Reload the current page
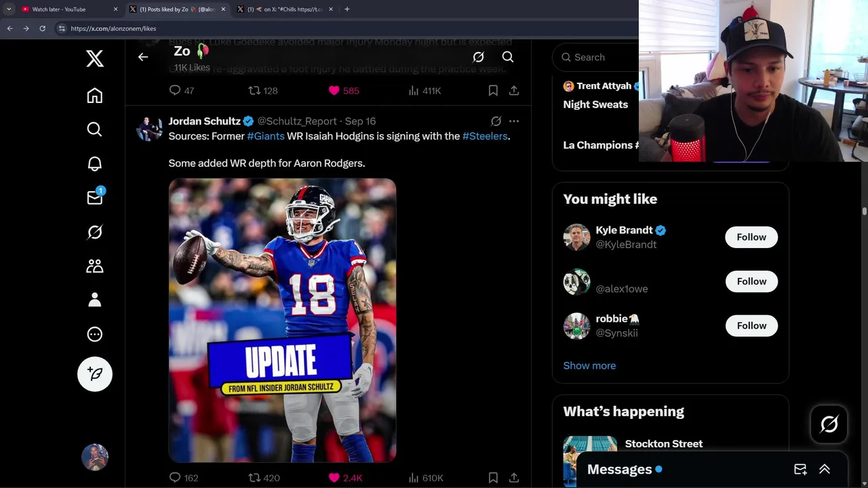 click(x=42, y=28)
